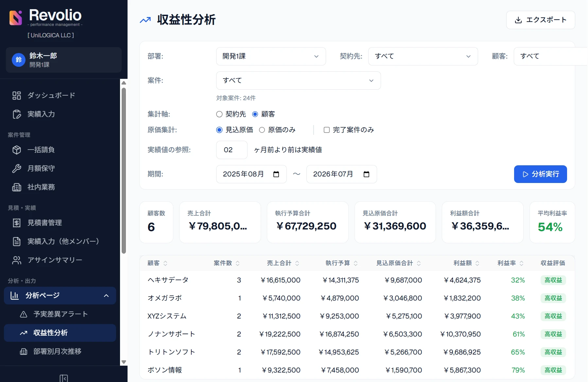Viewport: 588px width, 382px height.
Task: Open the 部署別月次推移 submenu link
Action: (60, 352)
